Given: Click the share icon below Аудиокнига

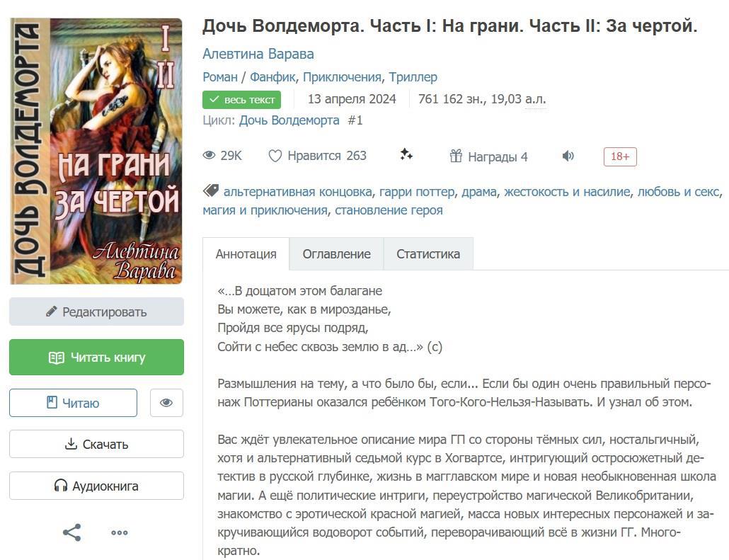Looking at the screenshot, I should 72,532.
